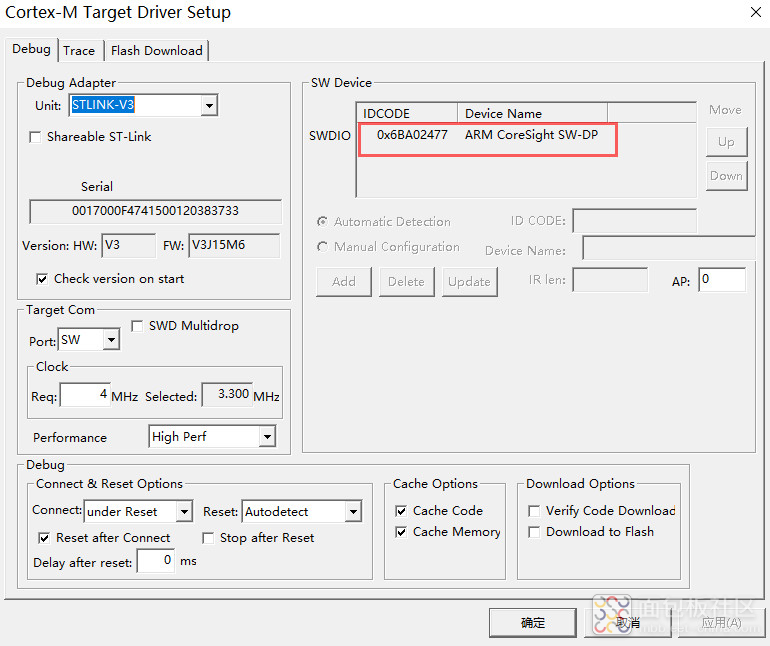
Task: Uncheck Reset after Connect
Action: pos(44,538)
